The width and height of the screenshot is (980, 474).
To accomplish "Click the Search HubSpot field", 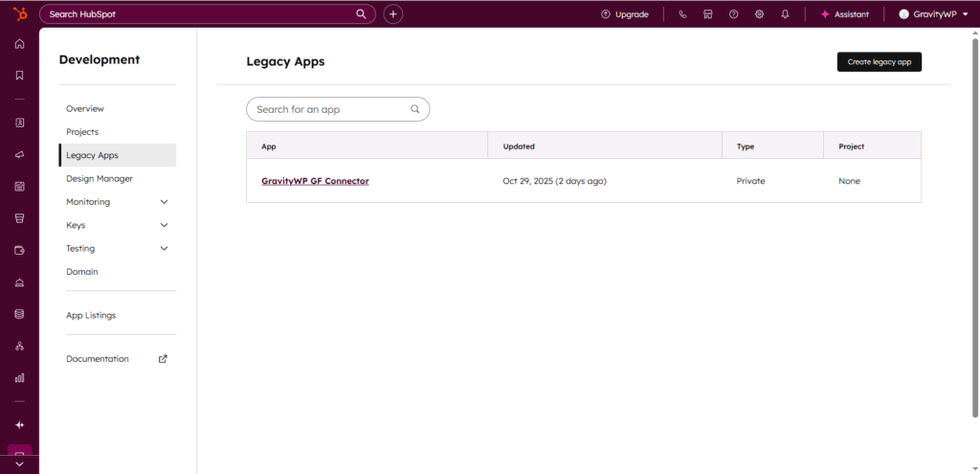I will (208, 13).
